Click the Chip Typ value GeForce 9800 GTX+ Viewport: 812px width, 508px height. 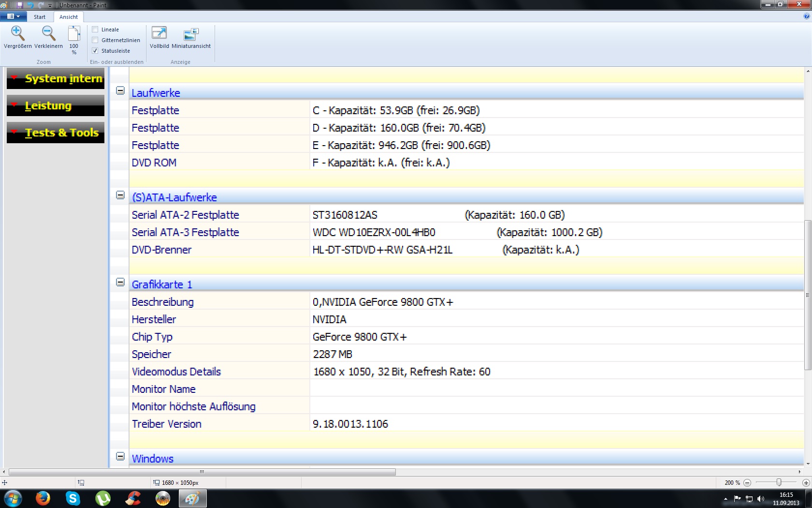point(360,337)
